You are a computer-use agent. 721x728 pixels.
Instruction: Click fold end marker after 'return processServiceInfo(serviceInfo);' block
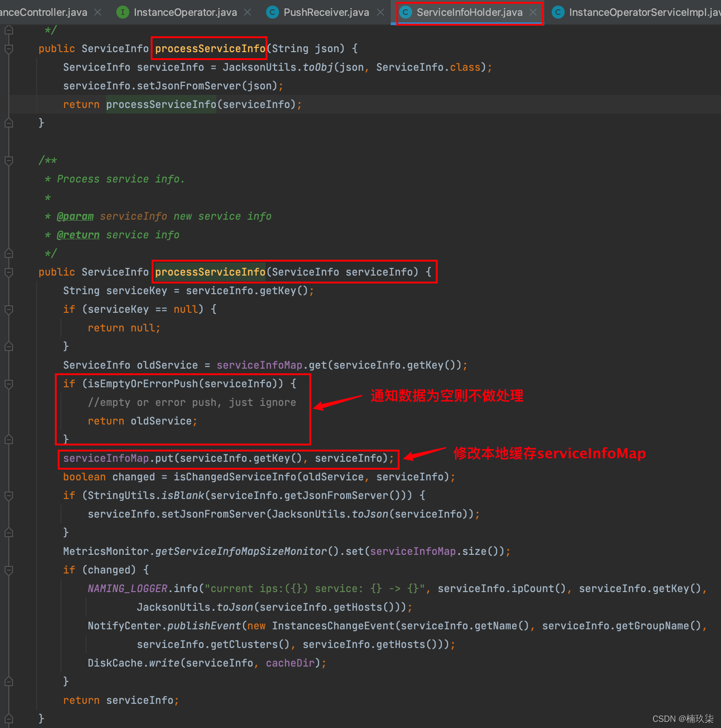click(x=9, y=123)
